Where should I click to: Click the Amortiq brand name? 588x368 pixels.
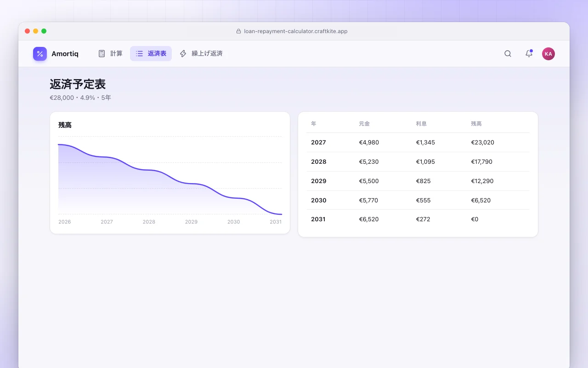pyautogui.click(x=65, y=54)
